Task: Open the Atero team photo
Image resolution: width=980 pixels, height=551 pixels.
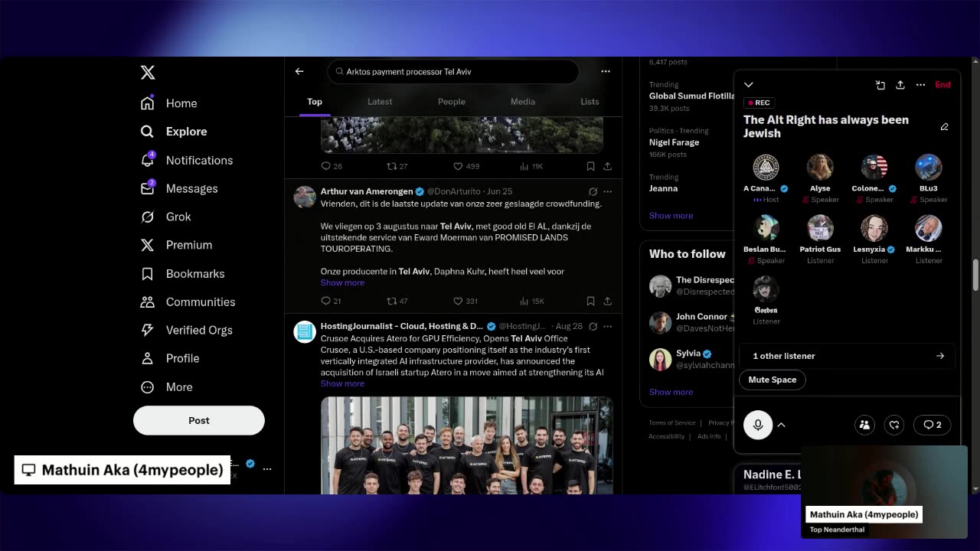Action: [467, 445]
